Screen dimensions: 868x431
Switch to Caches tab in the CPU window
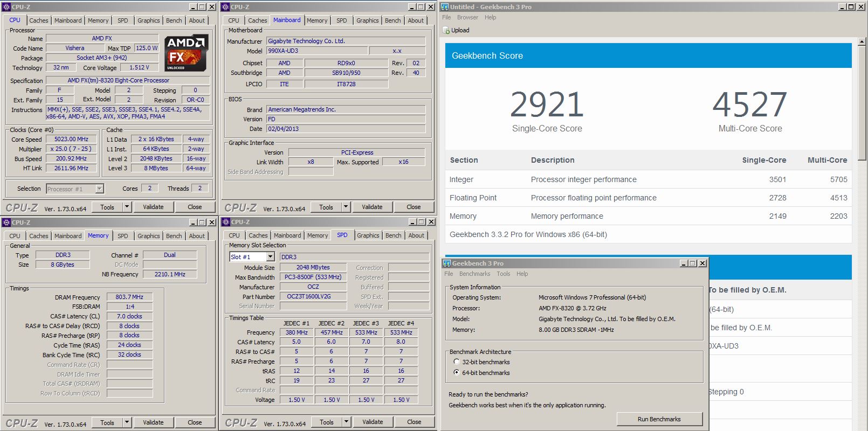pyautogui.click(x=39, y=20)
